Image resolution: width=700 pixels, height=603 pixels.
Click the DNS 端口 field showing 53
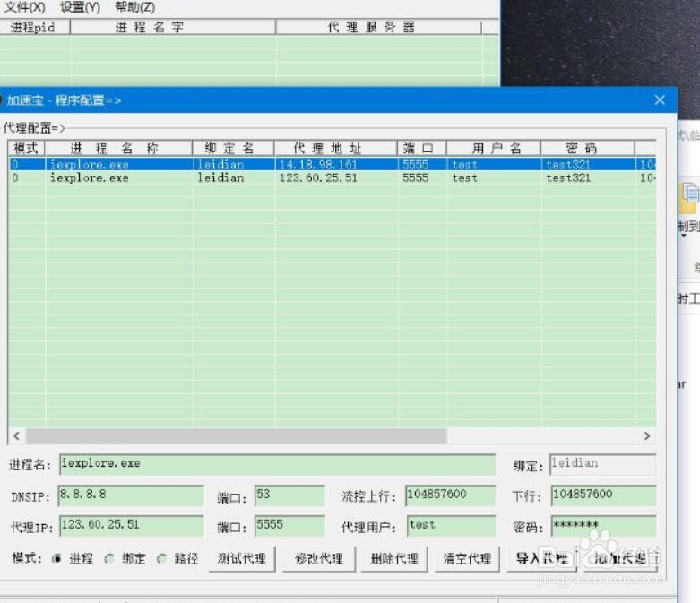pos(290,495)
